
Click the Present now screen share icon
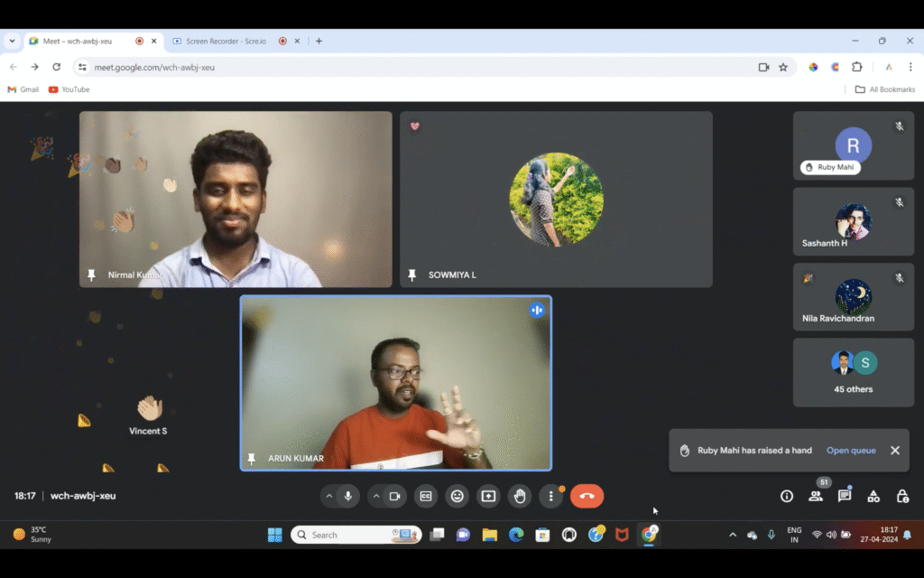click(488, 496)
